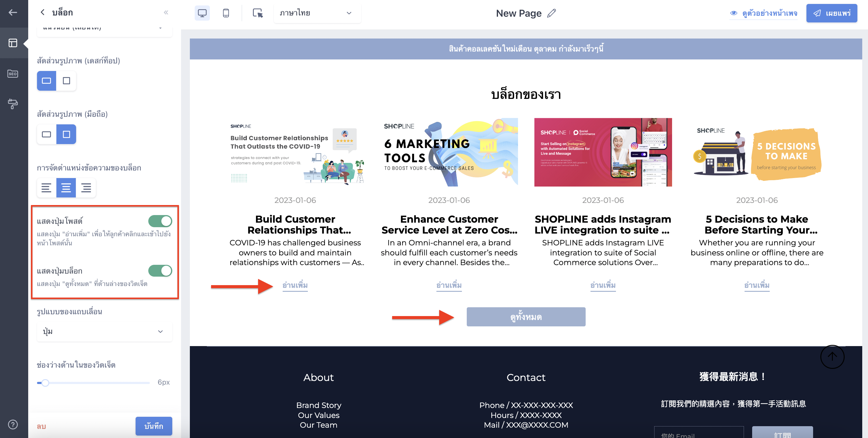Select wide image ratio for desktop
Viewport: 868px width, 438px height.
pos(46,80)
